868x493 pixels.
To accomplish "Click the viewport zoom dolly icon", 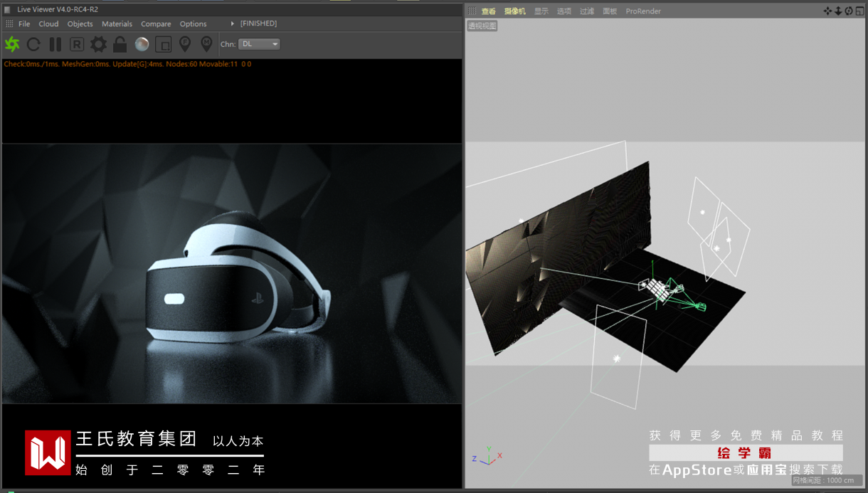I will pos(838,11).
